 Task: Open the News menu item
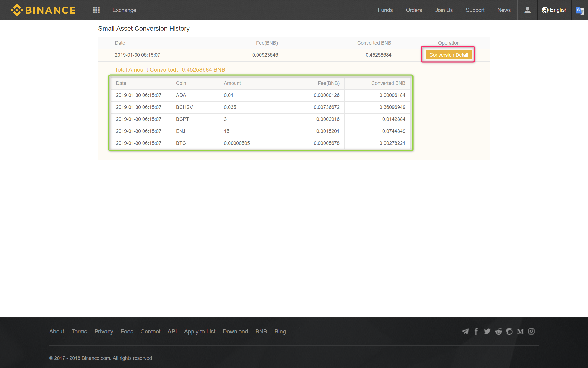point(504,10)
